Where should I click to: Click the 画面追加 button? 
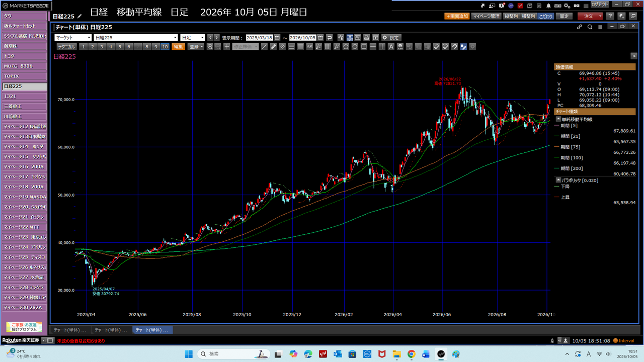457,16
